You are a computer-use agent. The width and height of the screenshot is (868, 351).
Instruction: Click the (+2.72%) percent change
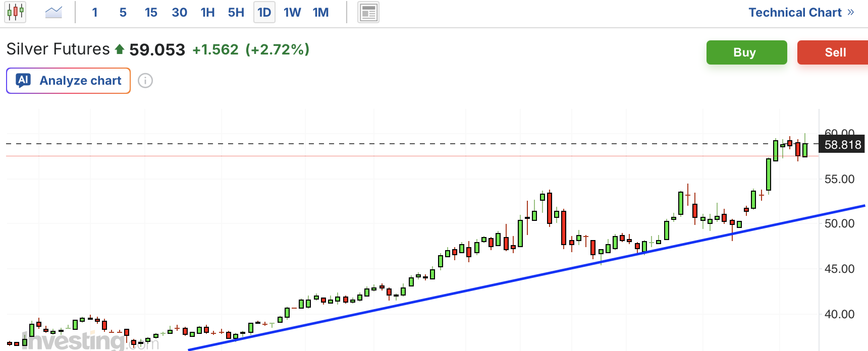click(x=278, y=49)
